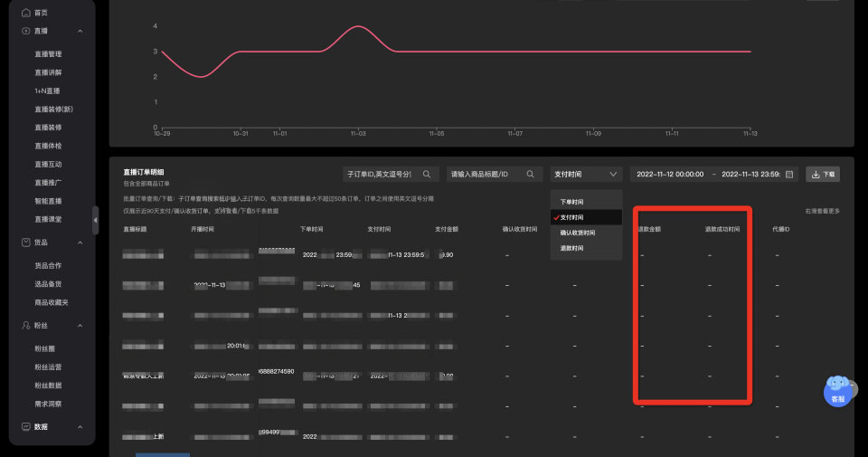Click the start date 2022-11-12 00:00:00 field

pos(670,174)
